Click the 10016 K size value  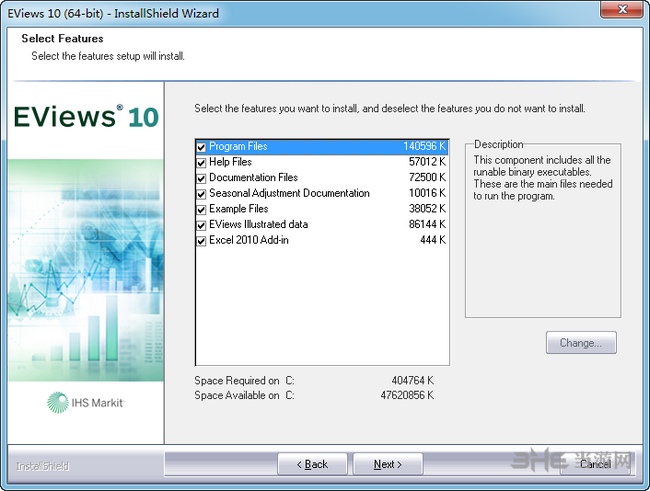tap(427, 193)
